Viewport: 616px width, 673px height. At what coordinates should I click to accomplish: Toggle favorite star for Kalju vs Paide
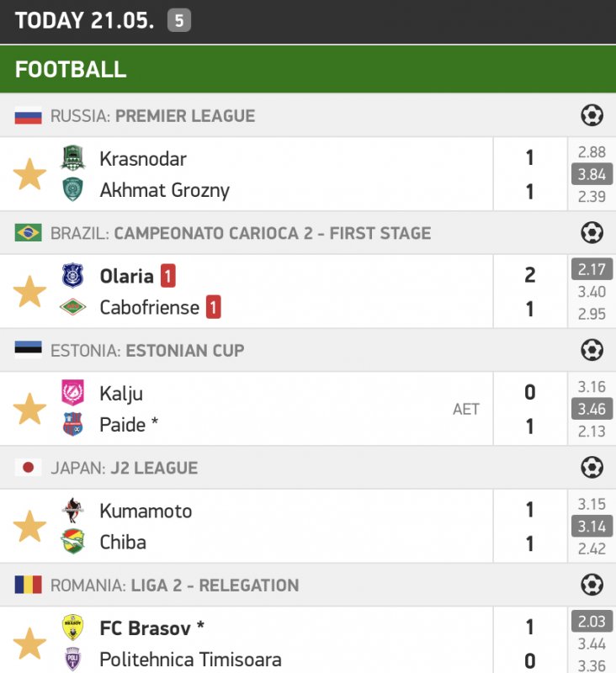[29, 410]
